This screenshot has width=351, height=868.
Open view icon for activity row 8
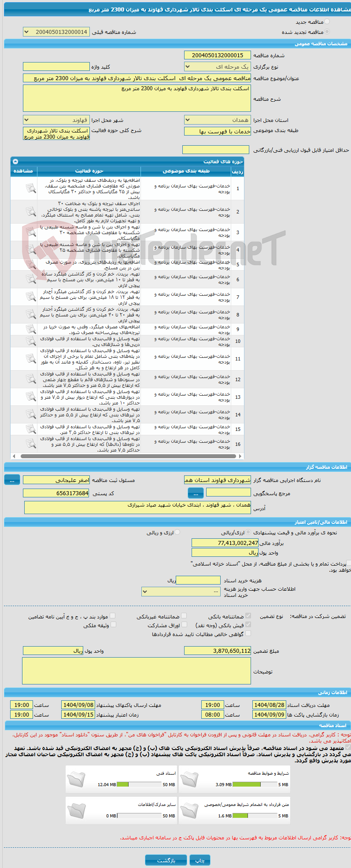[x=31, y=314]
